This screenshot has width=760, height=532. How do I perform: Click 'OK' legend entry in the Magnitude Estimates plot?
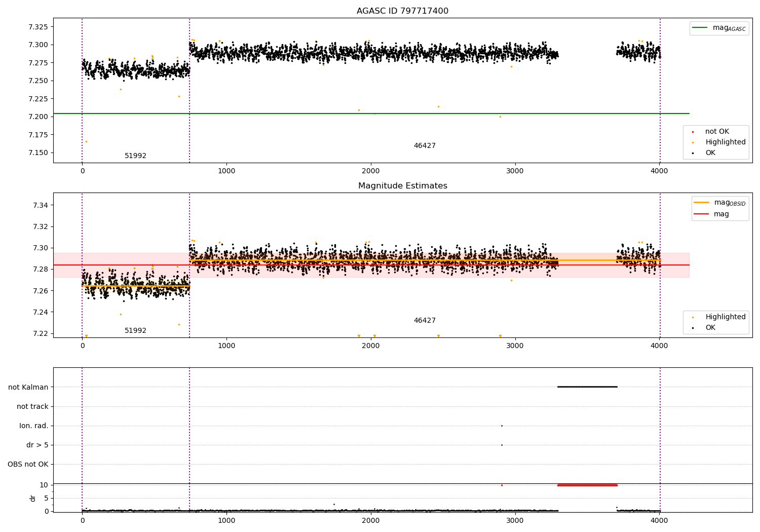point(710,328)
